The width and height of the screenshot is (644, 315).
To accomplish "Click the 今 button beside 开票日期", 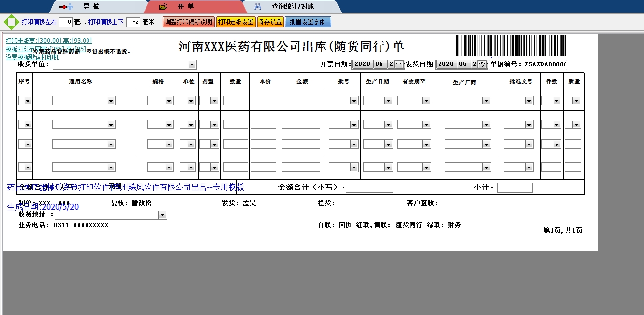I will pyautogui.click(x=399, y=64).
